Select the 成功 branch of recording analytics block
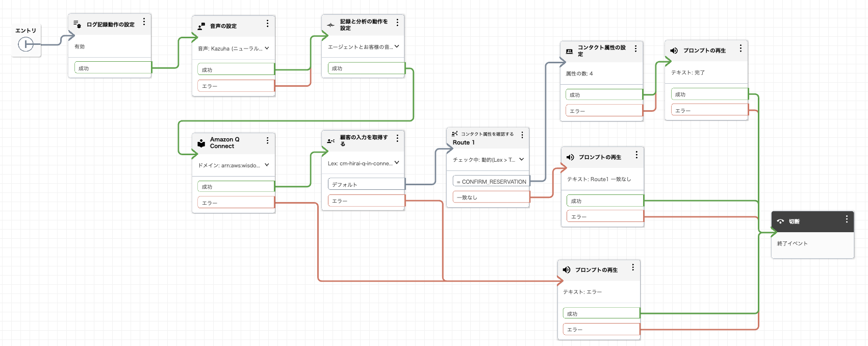Screen dimensions: 868x346 coord(366,68)
